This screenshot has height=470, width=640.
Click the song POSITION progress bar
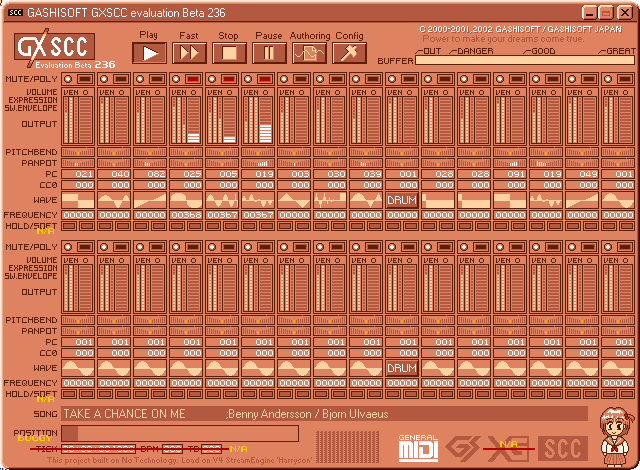(x=180, y=433)
